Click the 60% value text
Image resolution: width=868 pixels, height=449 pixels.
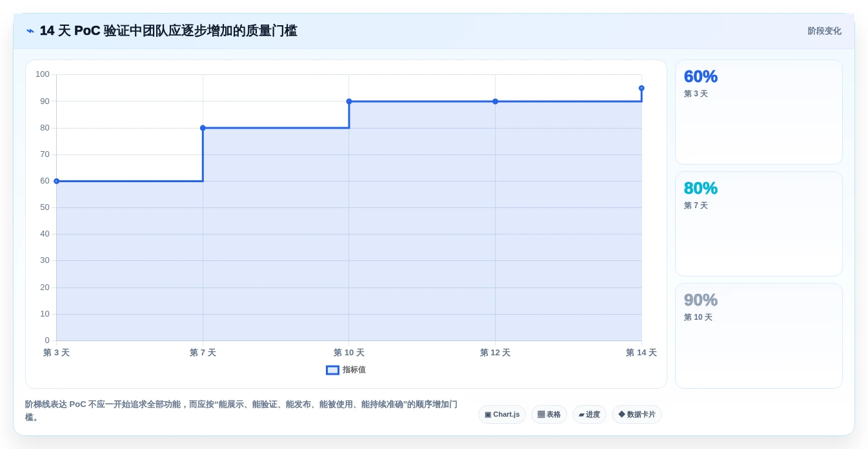(701, 76)
